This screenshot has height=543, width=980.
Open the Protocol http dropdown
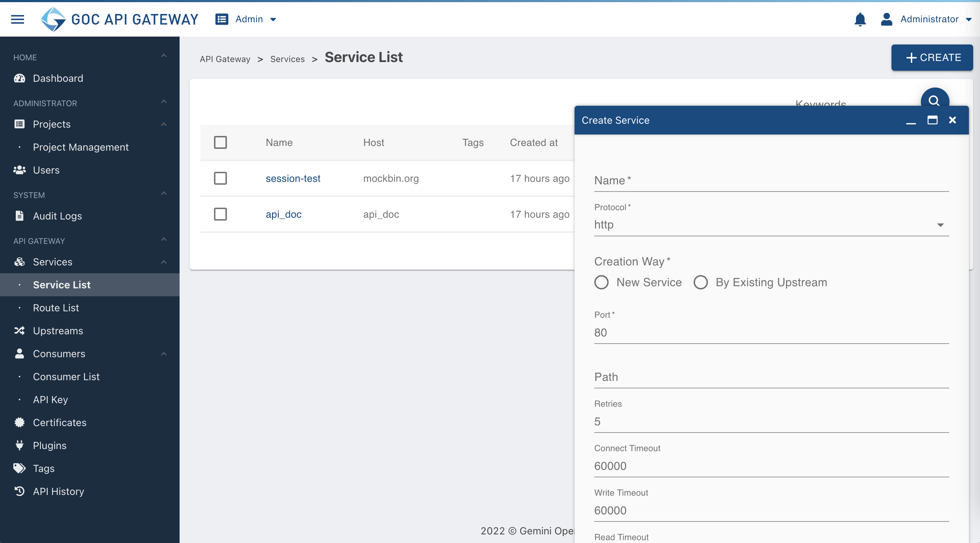tap(771, 225)
